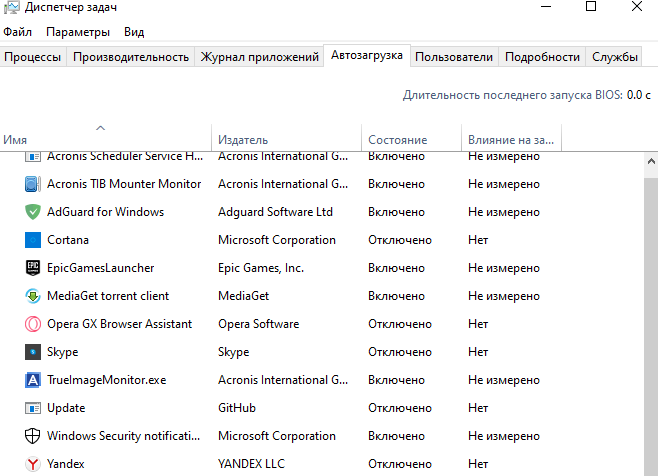This screenshot has height=476, width=658.
Task: Click the GitHub Update entry icon
Action: 33,408
